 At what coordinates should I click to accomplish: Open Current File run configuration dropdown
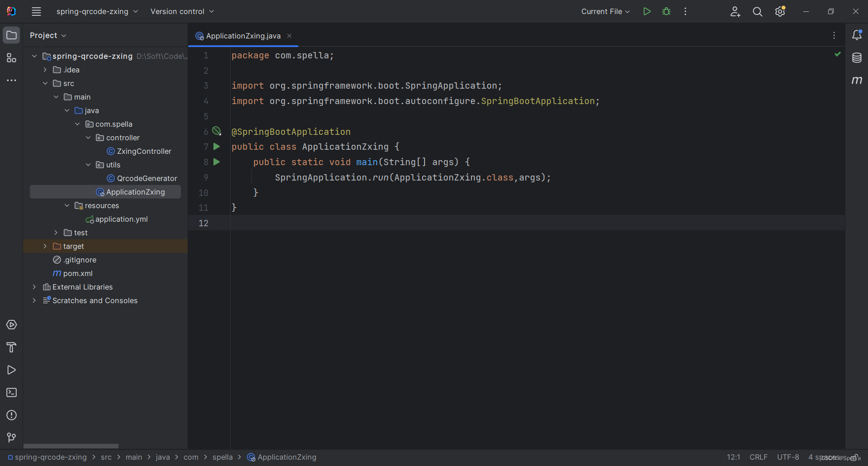(605, 12)
